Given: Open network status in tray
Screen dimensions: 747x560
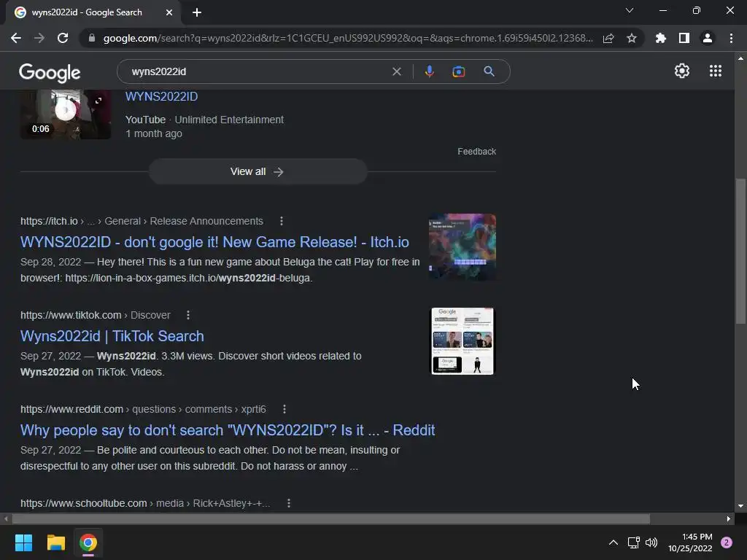Looking at the screenshot, I should (634, 542).
